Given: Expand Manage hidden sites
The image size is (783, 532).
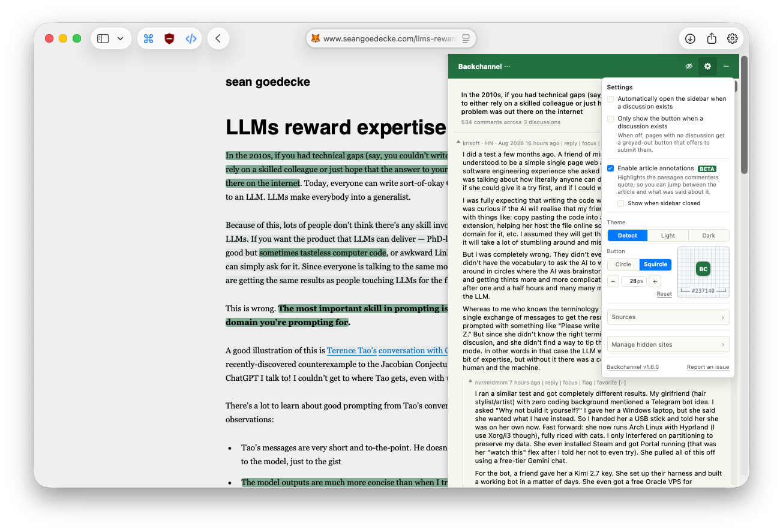Looking at the screenshot, I should [668, 344].
